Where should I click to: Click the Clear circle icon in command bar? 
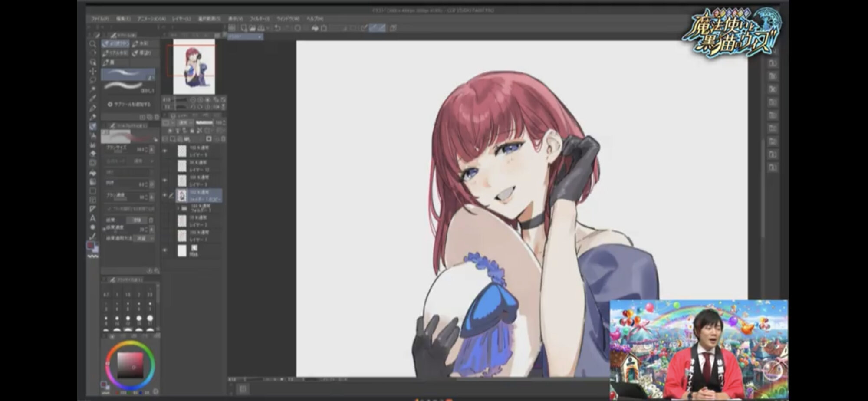coord(298,28)
